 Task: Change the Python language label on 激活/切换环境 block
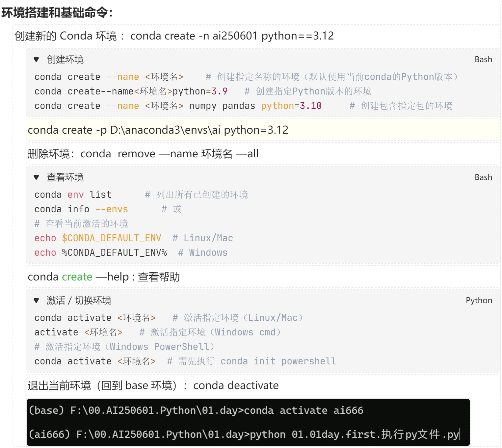coord(479,300)
